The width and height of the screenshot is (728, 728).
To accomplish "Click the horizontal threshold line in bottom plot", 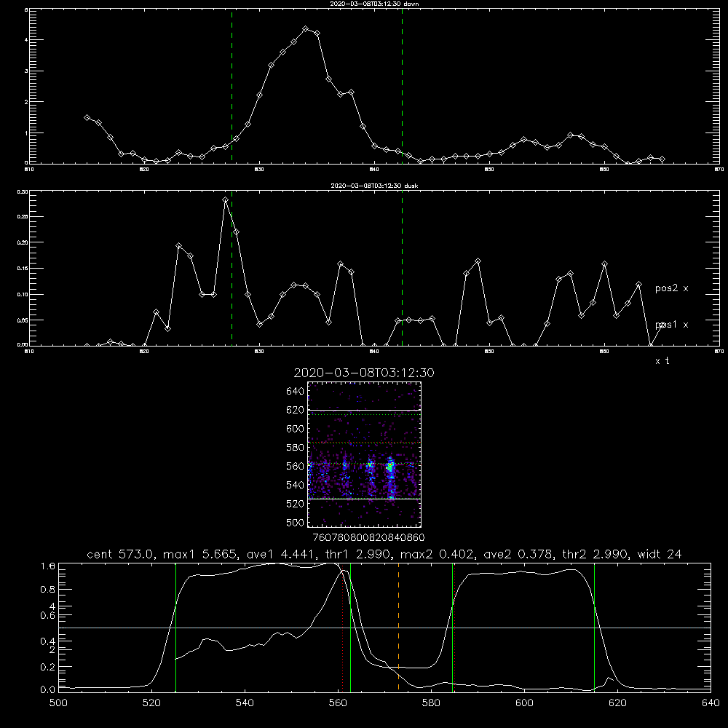I will [x=384, y=628].
